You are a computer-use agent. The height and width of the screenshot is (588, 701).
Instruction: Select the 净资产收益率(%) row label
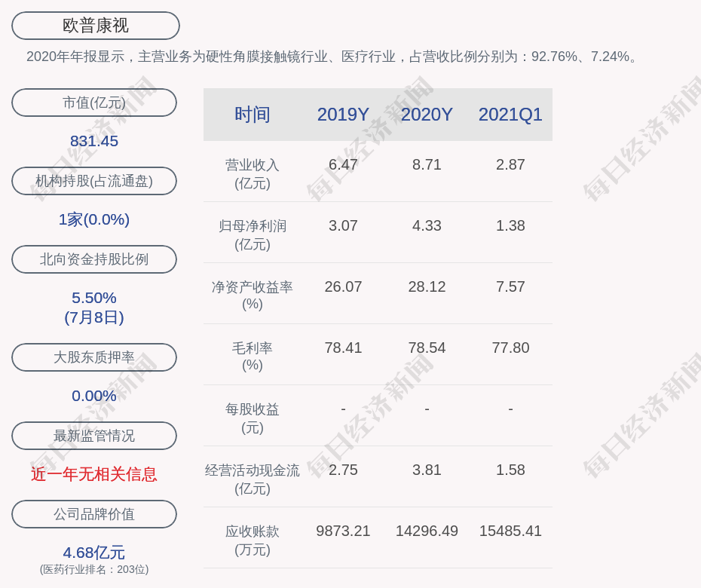click(x=253, y=296)
